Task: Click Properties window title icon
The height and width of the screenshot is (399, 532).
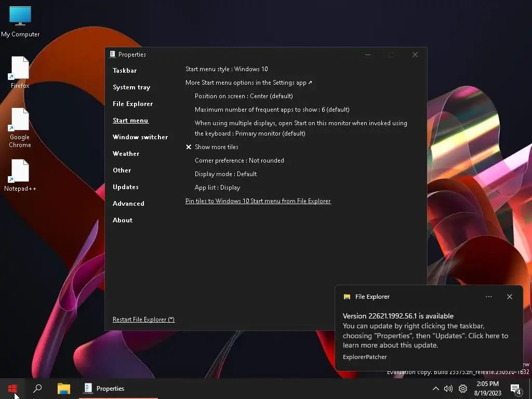Action: coord(113,54)
